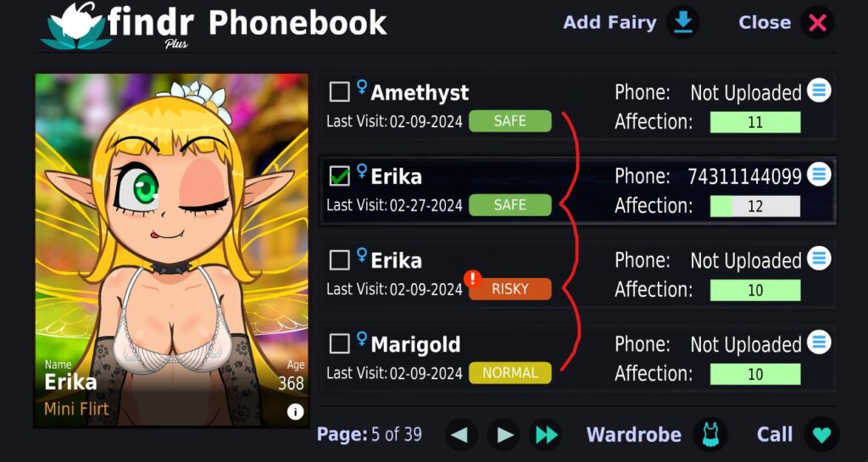Open Amethyst's row menu icon
868x462 pixels.
(819, 90)
